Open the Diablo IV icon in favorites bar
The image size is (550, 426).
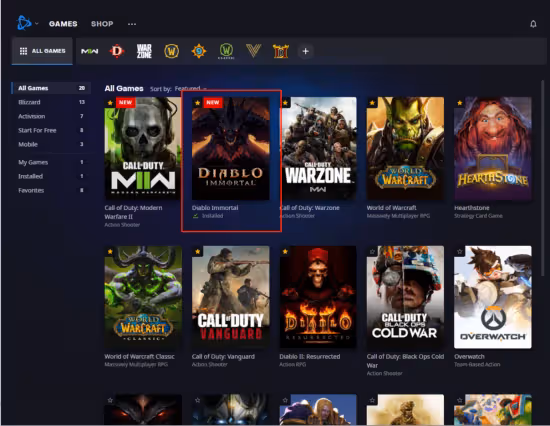tap(117, 51)
